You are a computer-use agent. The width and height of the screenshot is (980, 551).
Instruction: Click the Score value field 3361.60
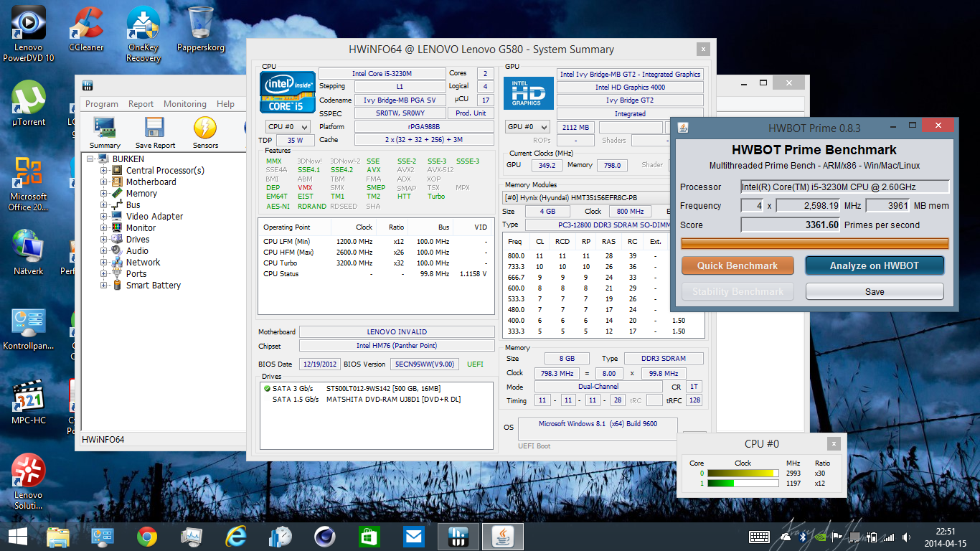point(791,225)
